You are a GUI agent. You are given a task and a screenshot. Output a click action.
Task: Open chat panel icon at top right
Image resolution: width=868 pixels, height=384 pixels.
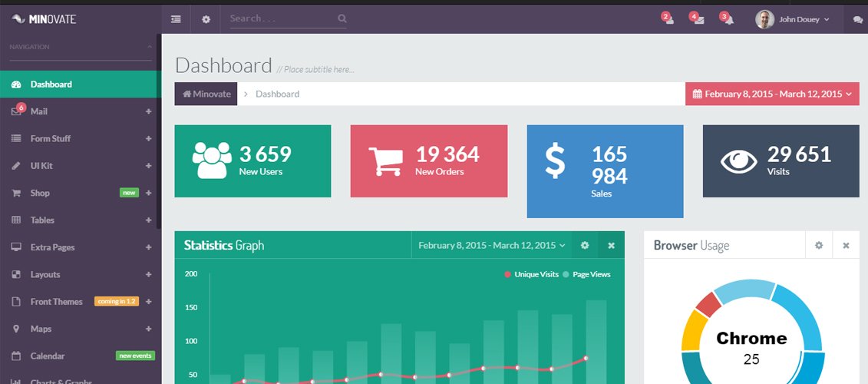(857, 20)
